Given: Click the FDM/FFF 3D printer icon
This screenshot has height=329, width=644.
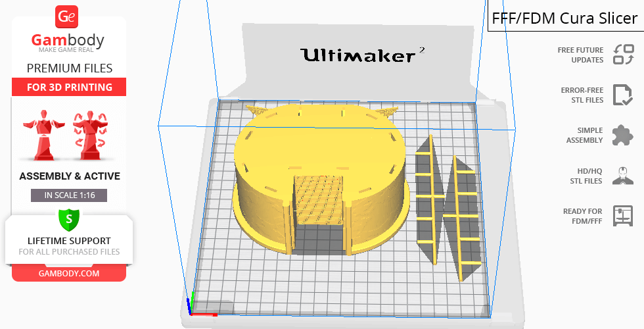Looking at the screenshot, I should click(623, 216).
